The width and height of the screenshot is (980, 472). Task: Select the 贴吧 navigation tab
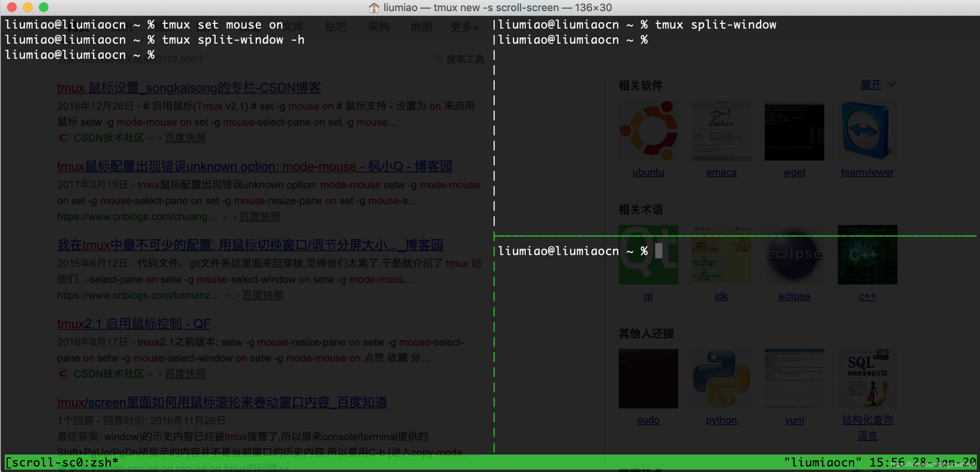click(336, 27)
